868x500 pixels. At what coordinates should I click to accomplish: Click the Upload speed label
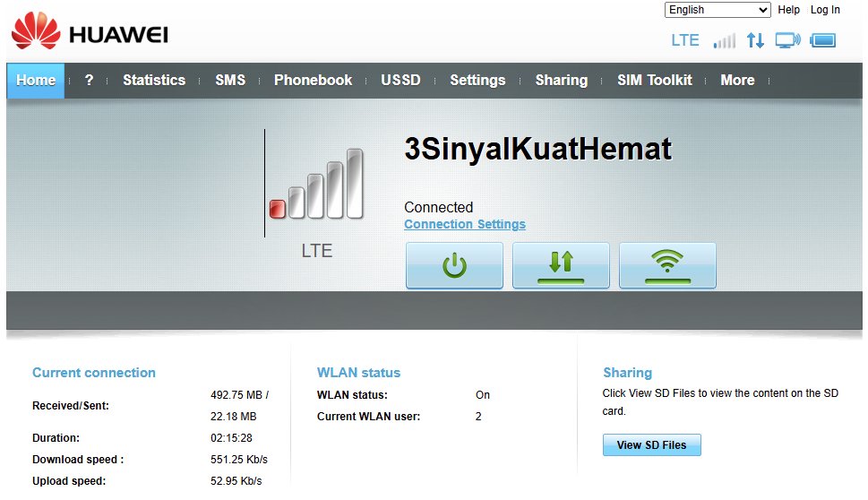(x=69, y=481)
